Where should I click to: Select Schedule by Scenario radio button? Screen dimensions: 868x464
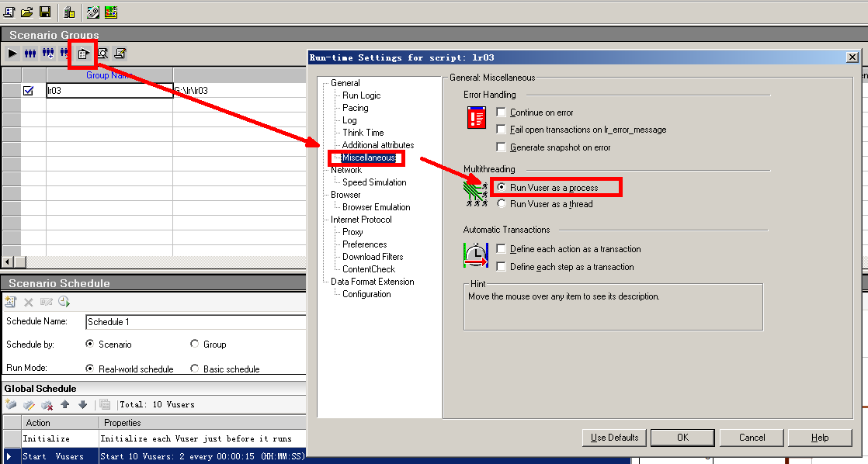coord(90,344)
